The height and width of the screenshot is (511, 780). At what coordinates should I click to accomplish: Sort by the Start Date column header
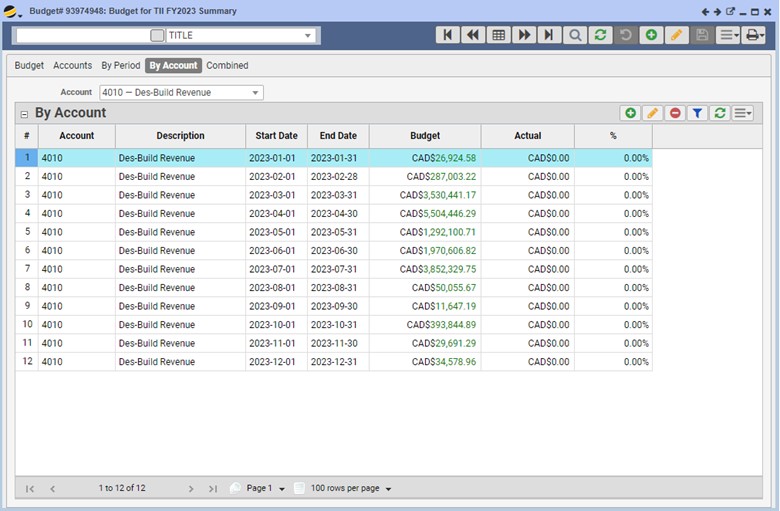coord(276,136)
